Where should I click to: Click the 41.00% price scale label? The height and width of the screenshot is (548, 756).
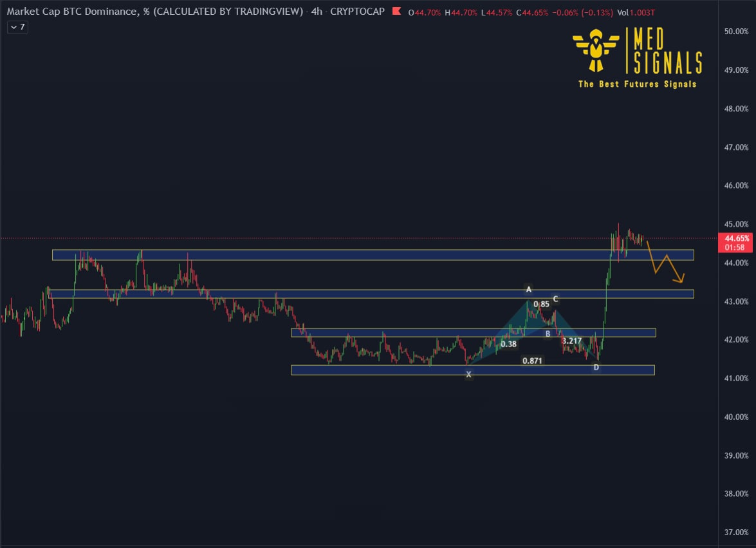(x=736, y=378)
